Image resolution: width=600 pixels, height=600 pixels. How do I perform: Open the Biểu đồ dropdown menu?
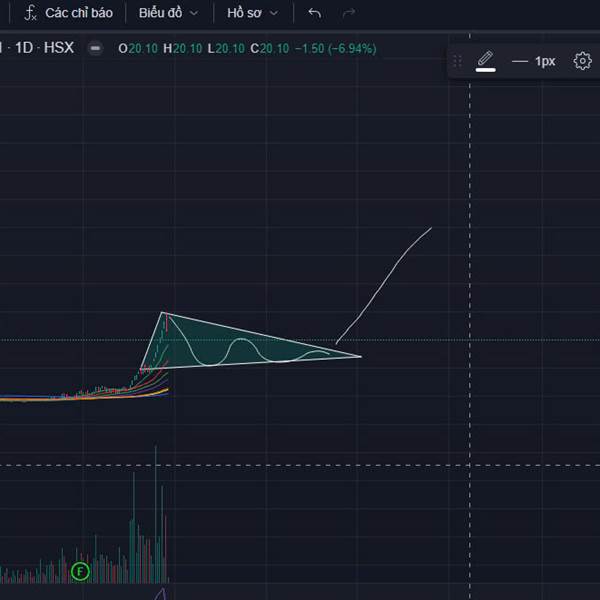tap(169, 13)
